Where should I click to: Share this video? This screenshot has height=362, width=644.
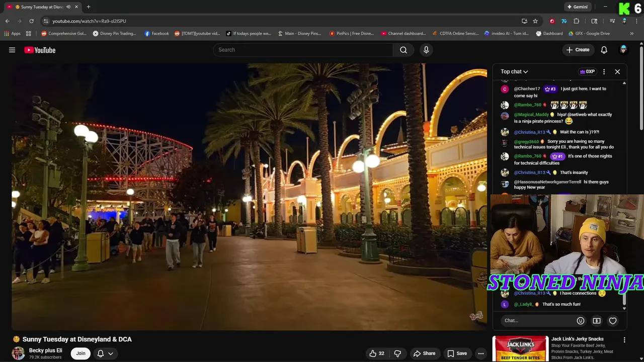424,353
